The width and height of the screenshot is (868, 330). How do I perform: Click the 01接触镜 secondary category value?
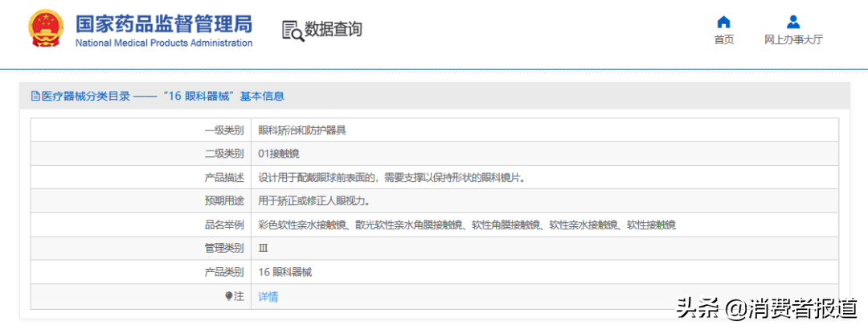(x=279, y=153)
